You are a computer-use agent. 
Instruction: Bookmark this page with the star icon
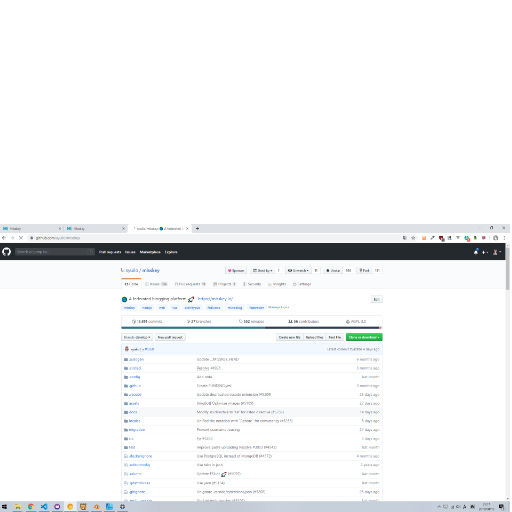click(413, 238)
